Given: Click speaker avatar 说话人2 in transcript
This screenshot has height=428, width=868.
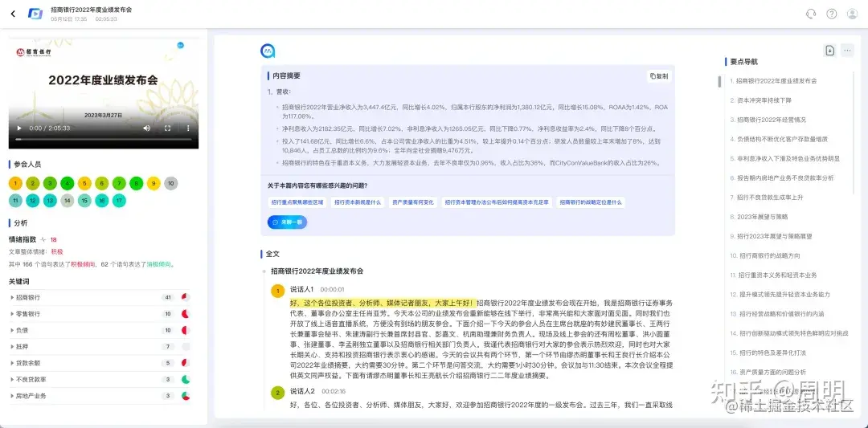Looking at the screenshot, I should 277,393.
